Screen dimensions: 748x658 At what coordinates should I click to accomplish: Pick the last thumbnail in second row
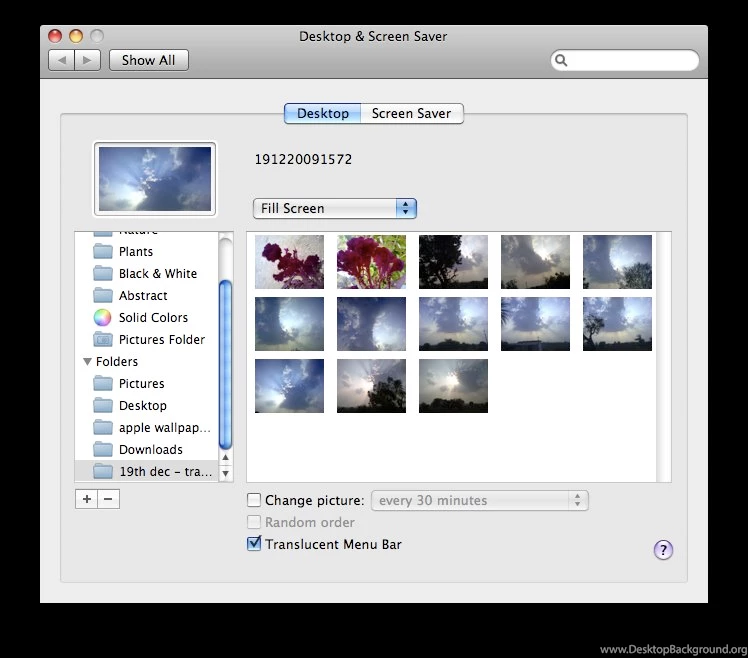tap(617, 324)
